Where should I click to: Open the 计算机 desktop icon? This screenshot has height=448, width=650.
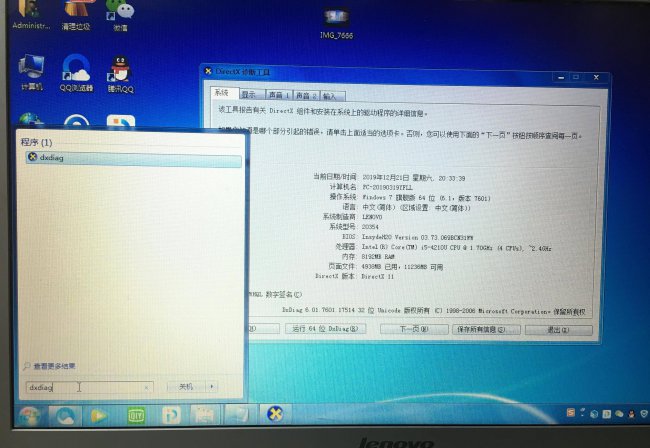coord(32,73)
